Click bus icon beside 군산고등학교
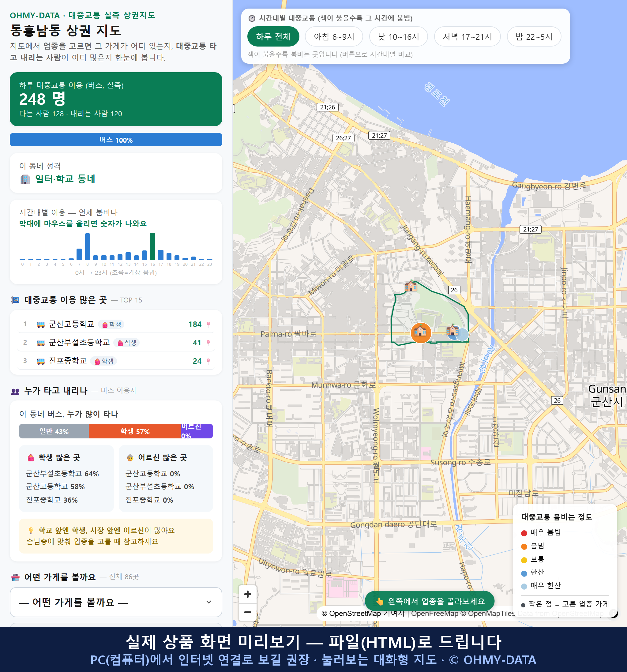627x672 pixels. click(40, 325)
